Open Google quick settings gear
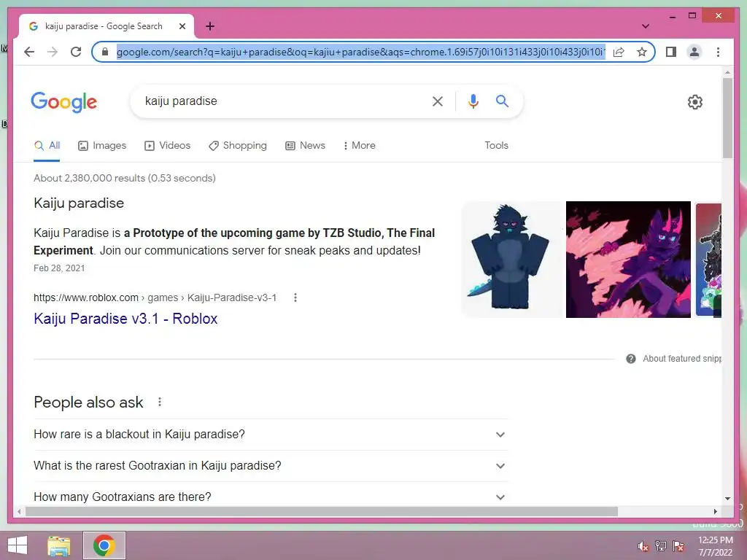The image size is (747, 560). 695,102
